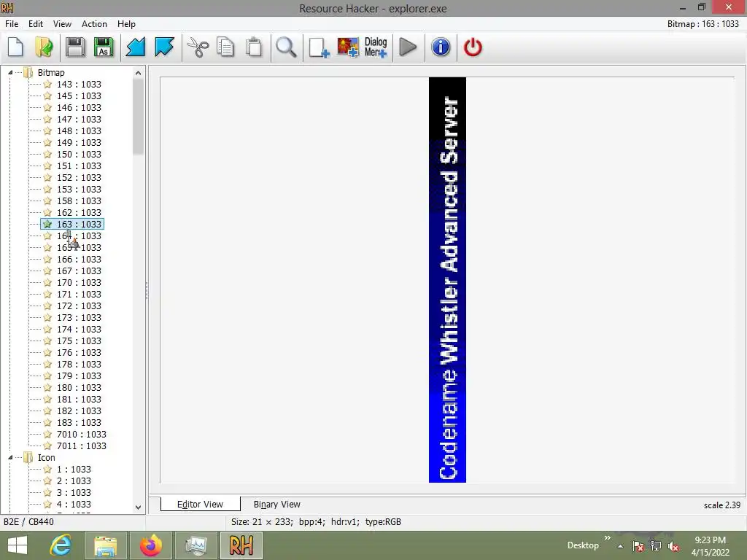The image size is (747, 560).
Task: Show hidden tray icons arrow
Action: pyautogui.click(x=620, y=546)
